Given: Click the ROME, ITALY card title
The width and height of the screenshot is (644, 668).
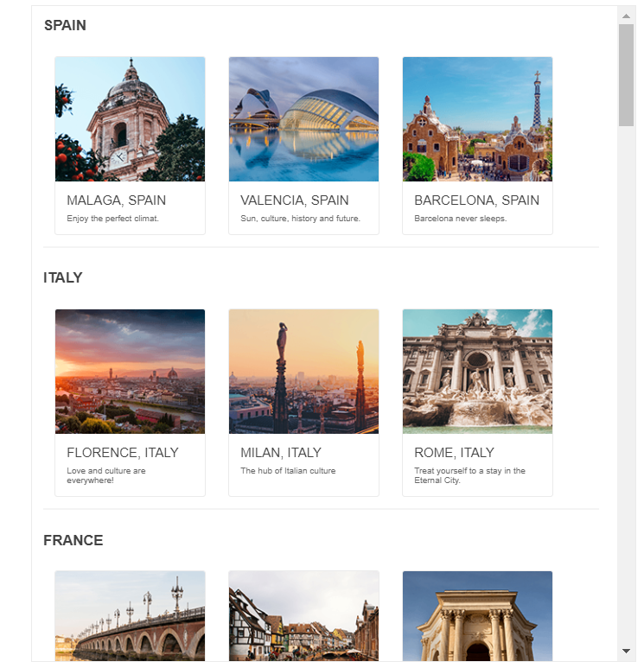Looking at the screenshot, I should pyautogui.click(x=455, y=453).
